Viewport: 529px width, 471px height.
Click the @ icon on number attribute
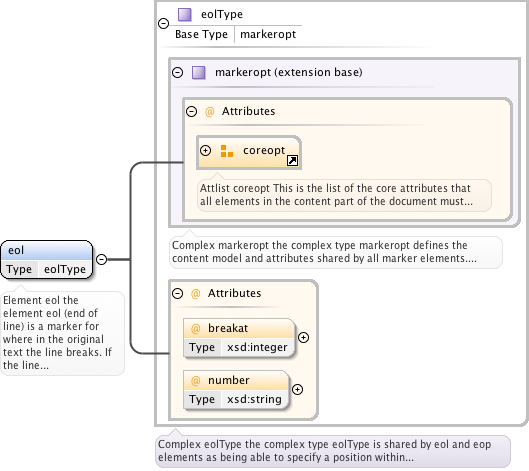point(196,381)
